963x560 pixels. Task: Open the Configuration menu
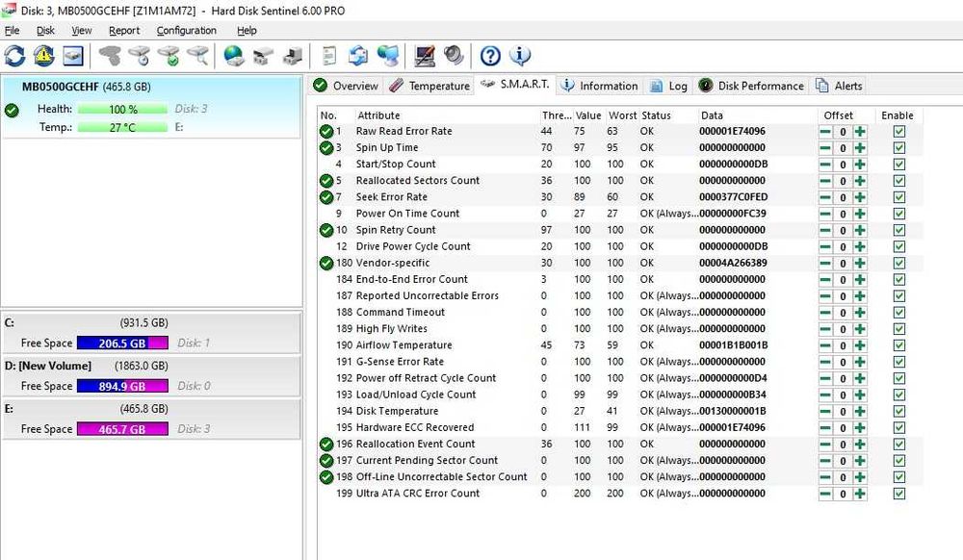[186, 30]
